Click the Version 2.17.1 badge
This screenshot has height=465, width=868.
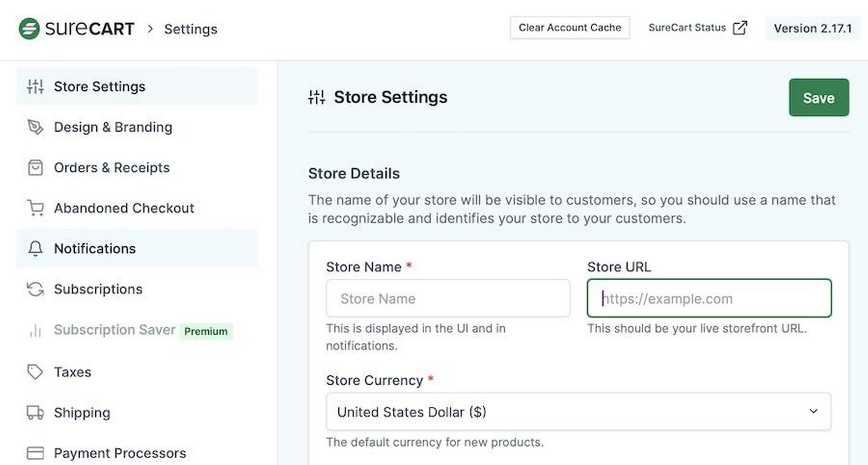pyautogui.click(x=813, y=28)
